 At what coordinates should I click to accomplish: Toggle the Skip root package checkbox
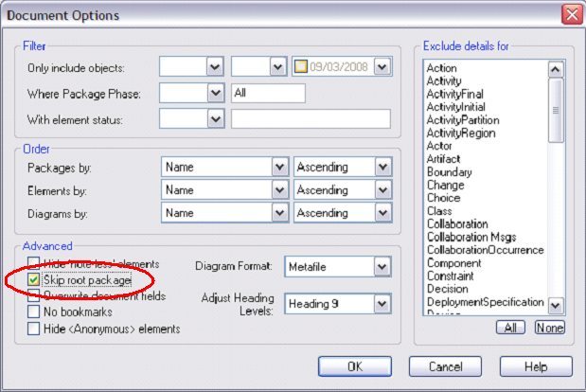click(34, 280)
